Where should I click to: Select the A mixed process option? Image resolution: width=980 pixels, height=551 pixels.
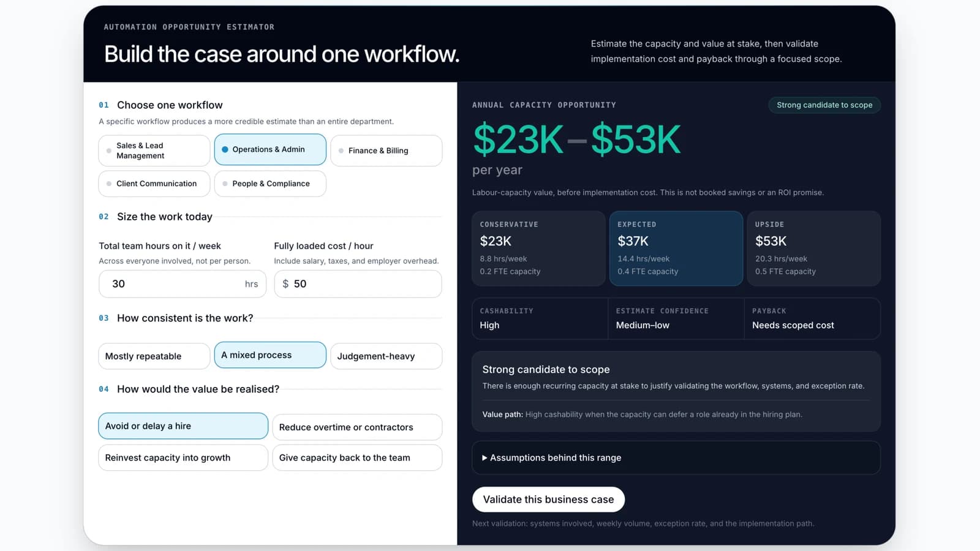click(x=270, y=355)
